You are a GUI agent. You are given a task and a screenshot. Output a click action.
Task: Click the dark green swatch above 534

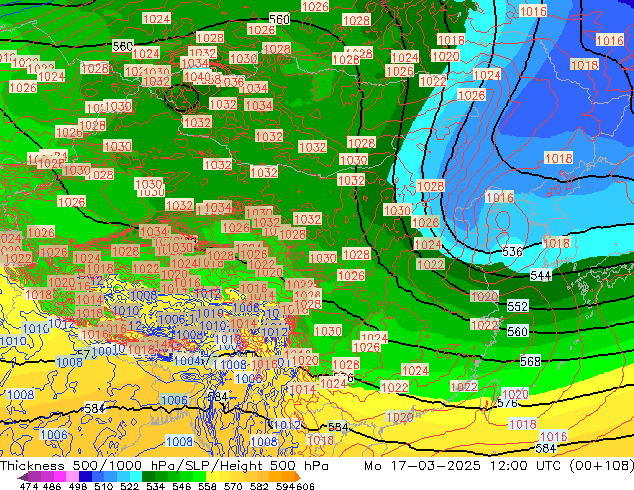point(149,477)
